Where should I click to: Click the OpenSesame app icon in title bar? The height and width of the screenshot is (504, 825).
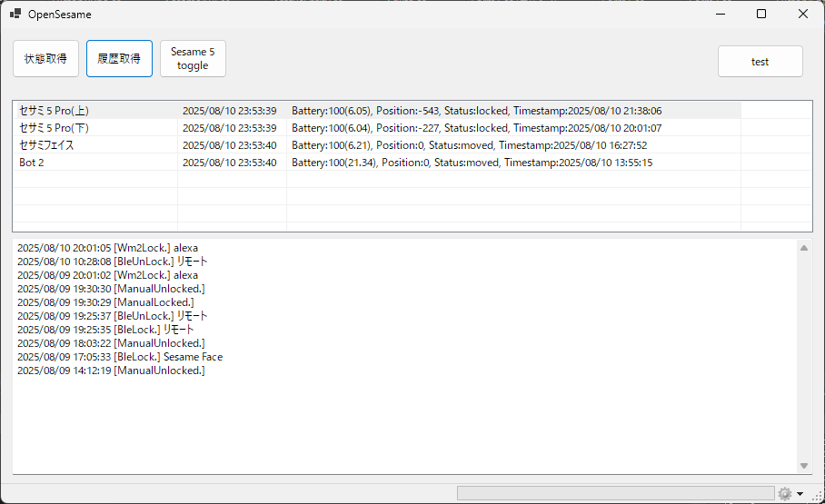[x=15, y=14]
